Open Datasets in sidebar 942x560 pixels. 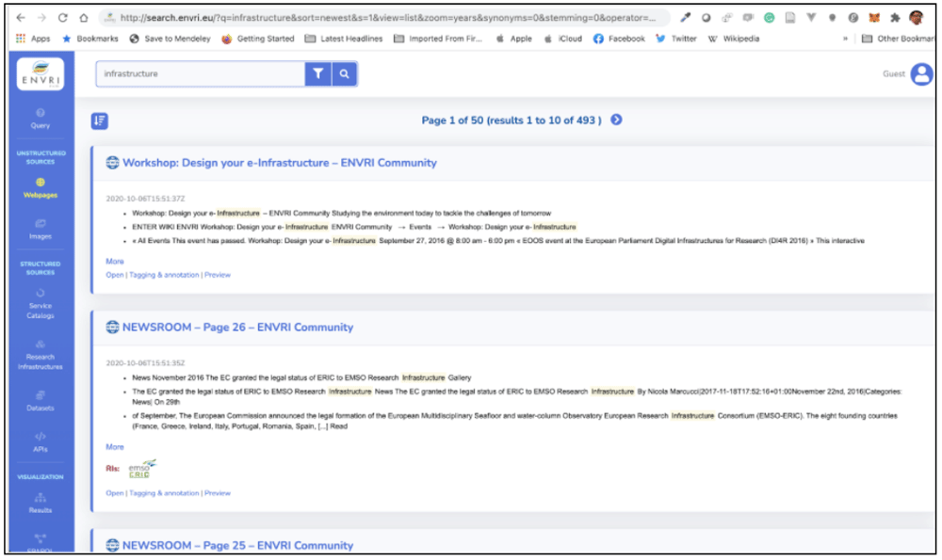[41, 401]
